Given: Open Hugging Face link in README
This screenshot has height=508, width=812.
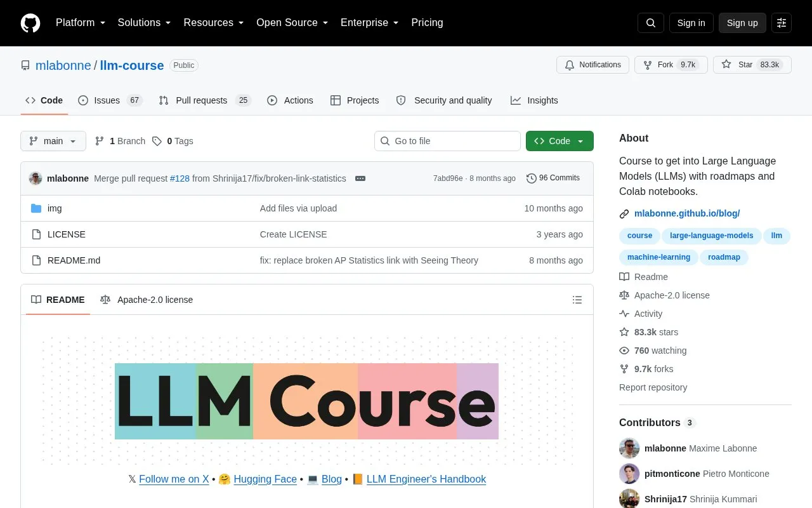Looking at the screenshot, I should pos(265,479).
